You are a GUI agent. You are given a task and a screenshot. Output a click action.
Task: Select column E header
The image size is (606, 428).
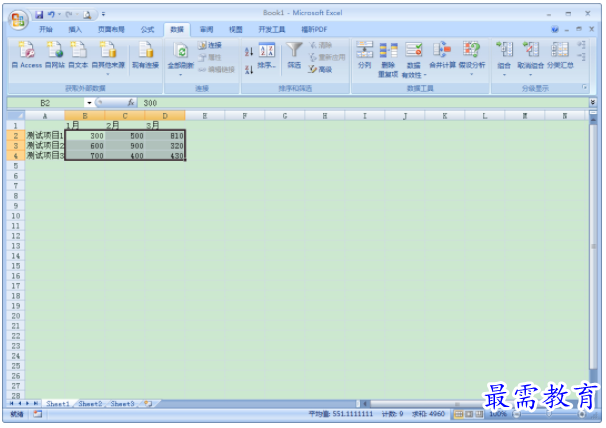(205, 116)
